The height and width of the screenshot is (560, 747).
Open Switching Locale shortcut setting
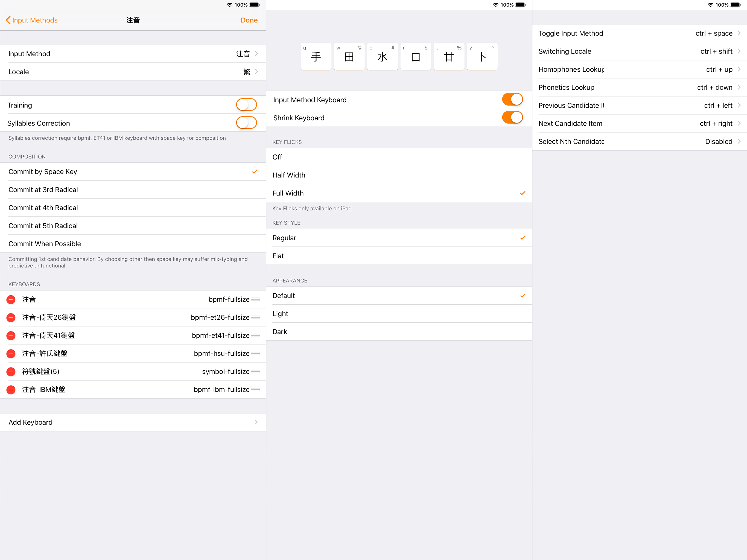pos(640,51)
